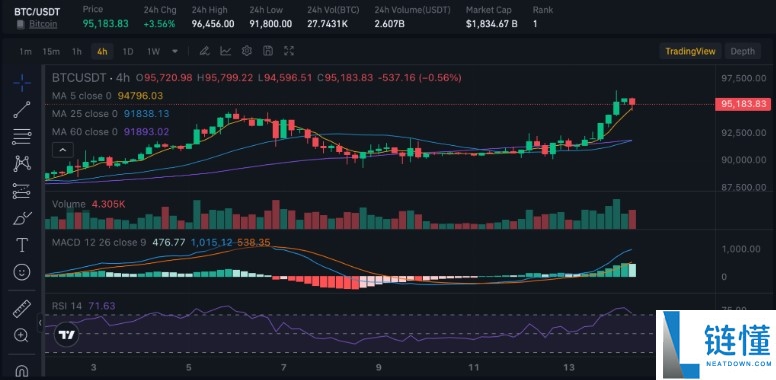Switch to Depth chart view
This screenshot has height=380, width=776.
742,51
